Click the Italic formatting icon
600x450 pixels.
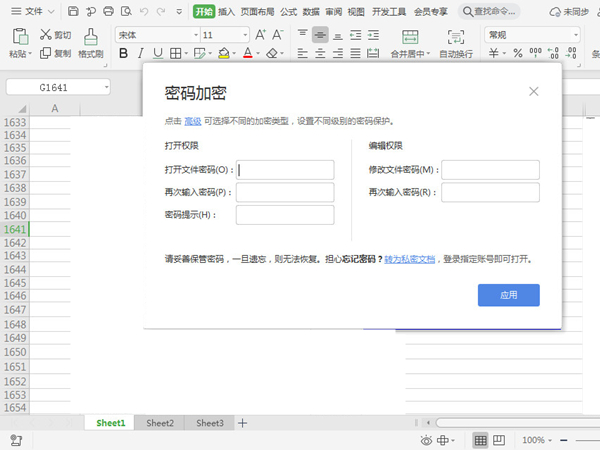(x=140, y=54)
